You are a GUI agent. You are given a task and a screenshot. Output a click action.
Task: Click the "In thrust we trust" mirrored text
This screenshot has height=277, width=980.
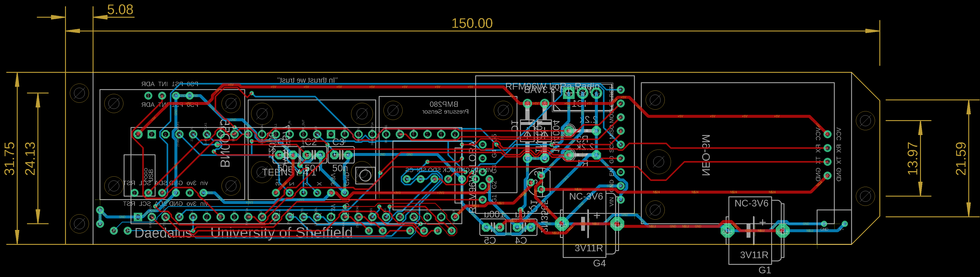tap(307, 80)
